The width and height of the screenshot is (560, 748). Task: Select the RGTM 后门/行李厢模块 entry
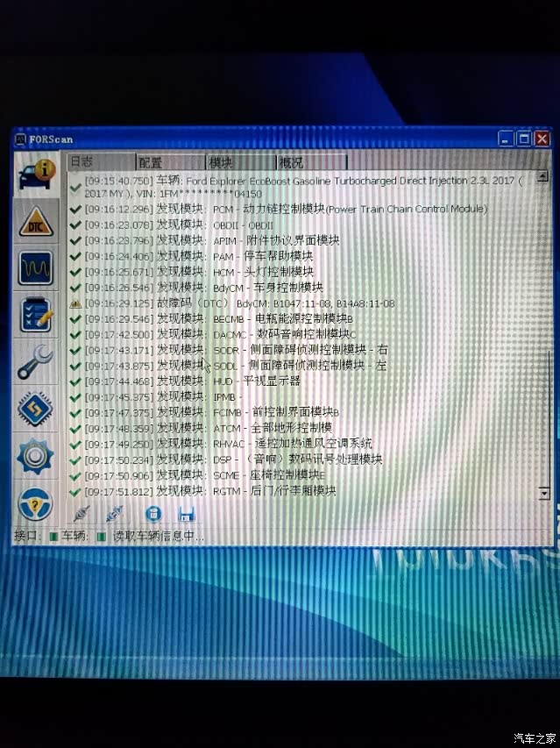[210, 491]
